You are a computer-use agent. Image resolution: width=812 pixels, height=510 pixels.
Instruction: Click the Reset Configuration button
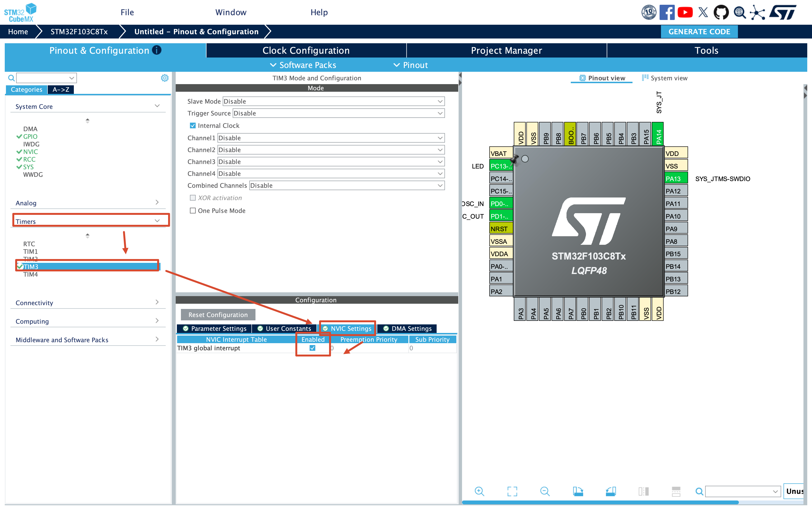[218, 314]
